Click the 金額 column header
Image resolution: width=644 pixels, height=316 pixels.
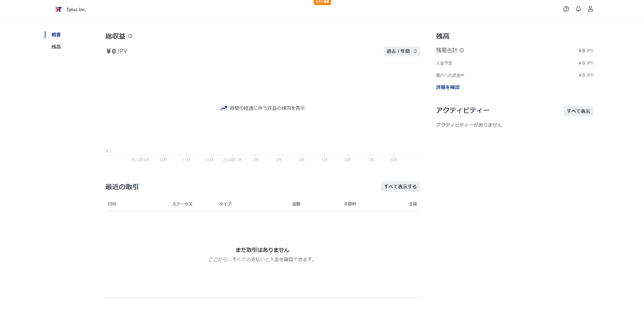[x=296, y=204]
